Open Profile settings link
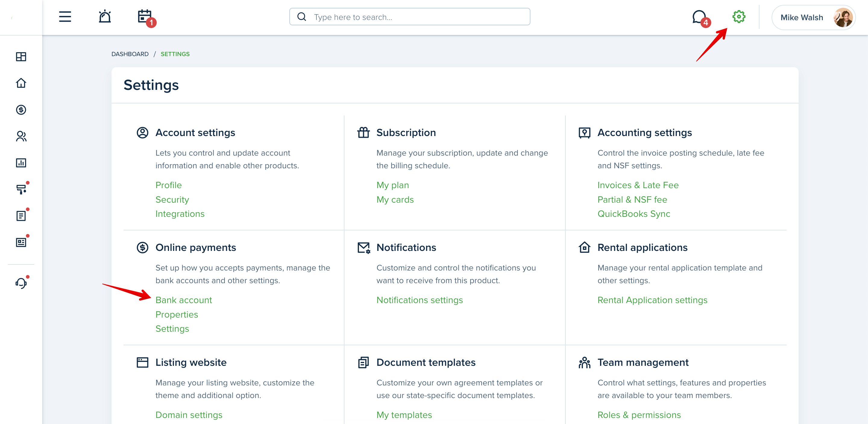This screenshot has width=868, height=424. [168, 185]
